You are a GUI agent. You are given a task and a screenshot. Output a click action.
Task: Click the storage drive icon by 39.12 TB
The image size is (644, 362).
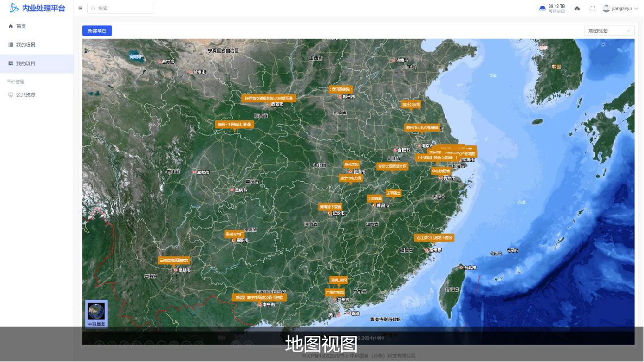[x=542, y=8]
